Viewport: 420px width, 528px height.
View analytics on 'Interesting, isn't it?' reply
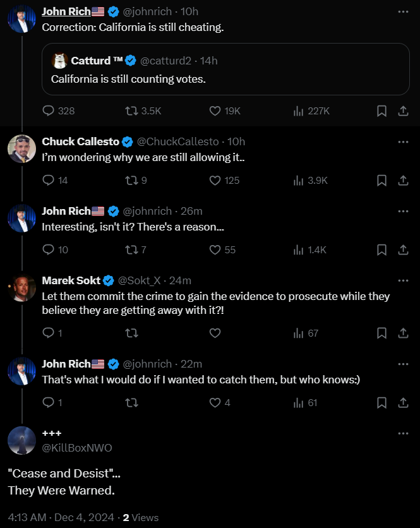click(x=299, y=249)
